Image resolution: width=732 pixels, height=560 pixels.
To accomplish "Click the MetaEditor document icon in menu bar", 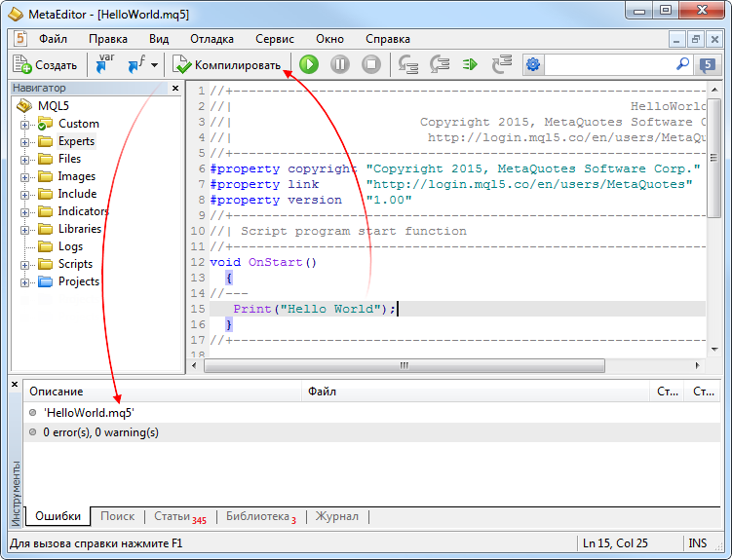I will pyautogui.click(x=20, y=39).
